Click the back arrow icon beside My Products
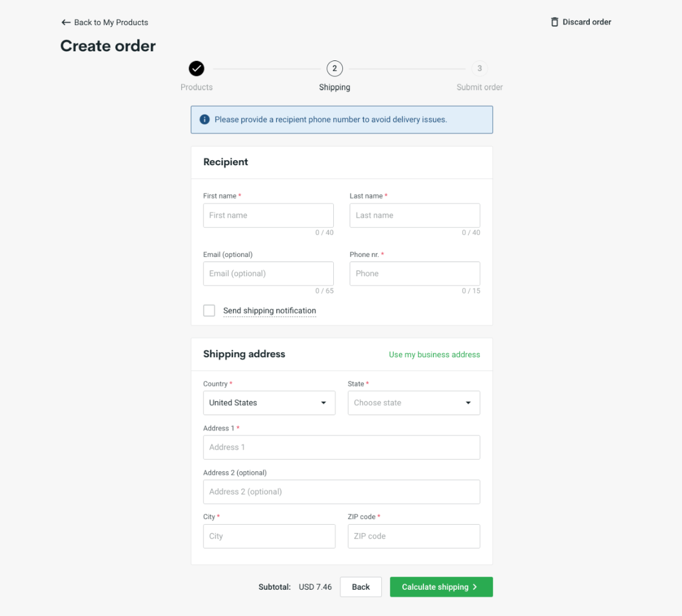The width and height of the screenshot is (682, 616). [x=66, y=22]
